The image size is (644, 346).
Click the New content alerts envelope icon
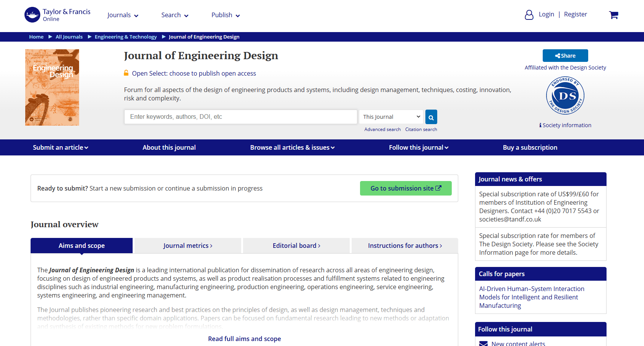[x=483, y=344]
